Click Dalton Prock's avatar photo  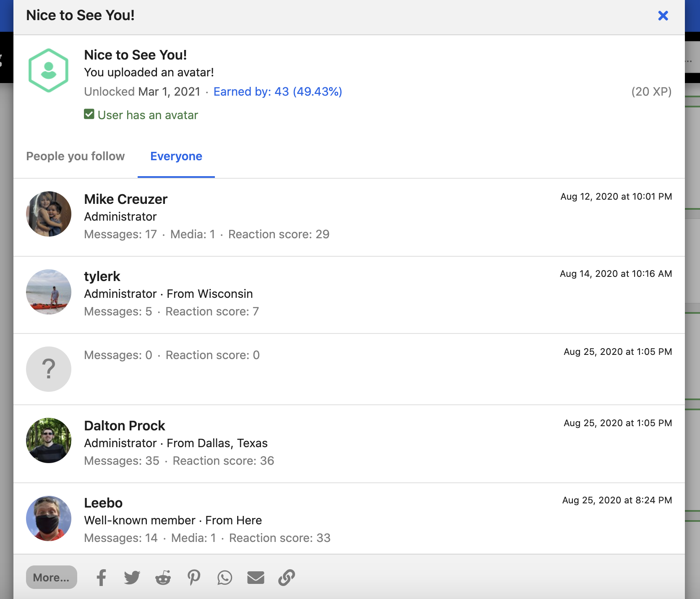pos(49,440)
